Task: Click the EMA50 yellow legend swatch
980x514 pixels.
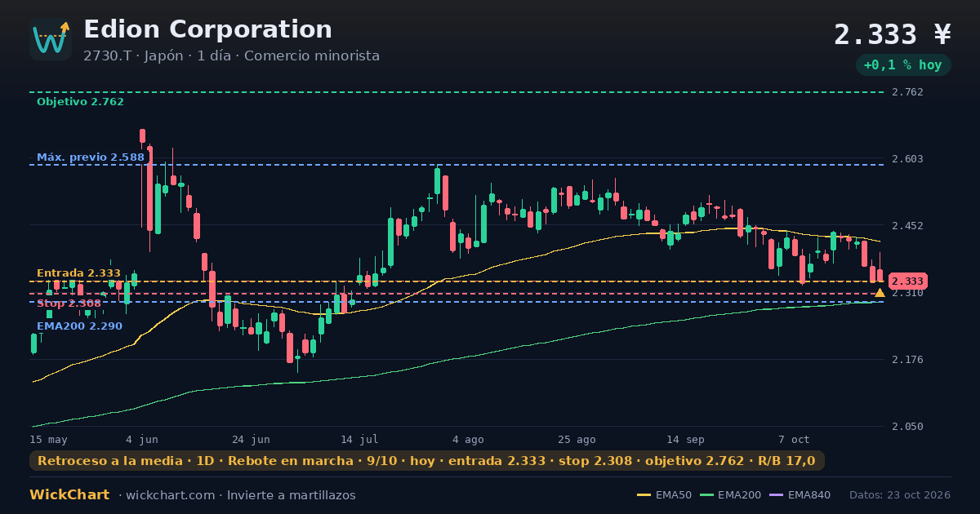Action: click(644, 495)
